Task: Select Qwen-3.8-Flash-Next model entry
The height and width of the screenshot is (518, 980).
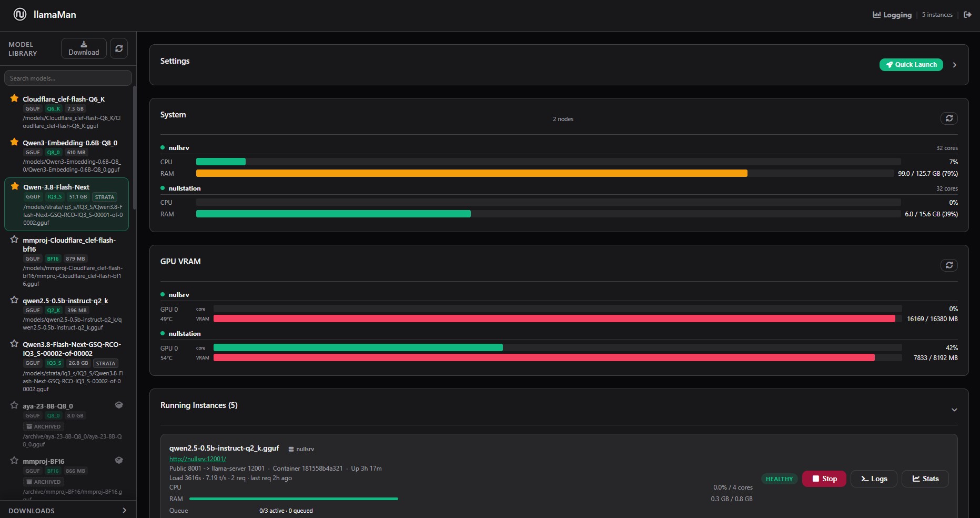Action: coord(67,204)
